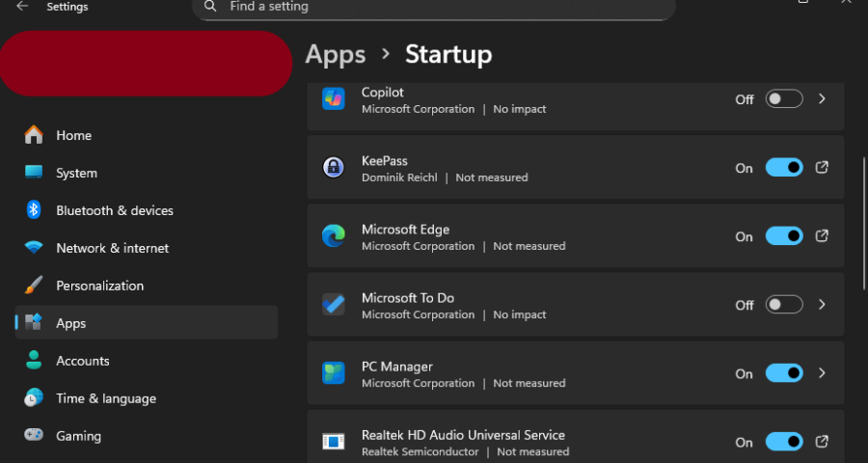Click the Accounts person icon in sidebar
This screenshot has width=868, height=463.
pyautogui.click(x=34, y=360)
